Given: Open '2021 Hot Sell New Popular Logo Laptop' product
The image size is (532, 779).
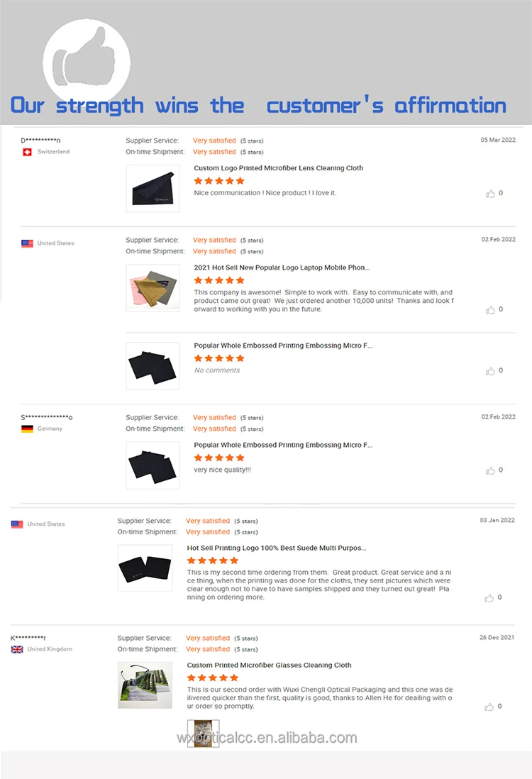Looking at the screenshot, I should tap(282, 267).
